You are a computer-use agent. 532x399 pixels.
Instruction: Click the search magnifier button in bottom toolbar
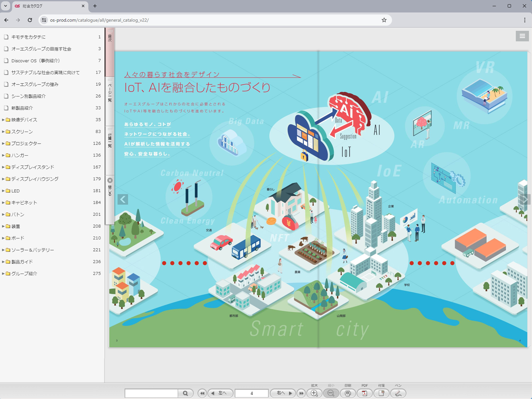pos(186,393)
